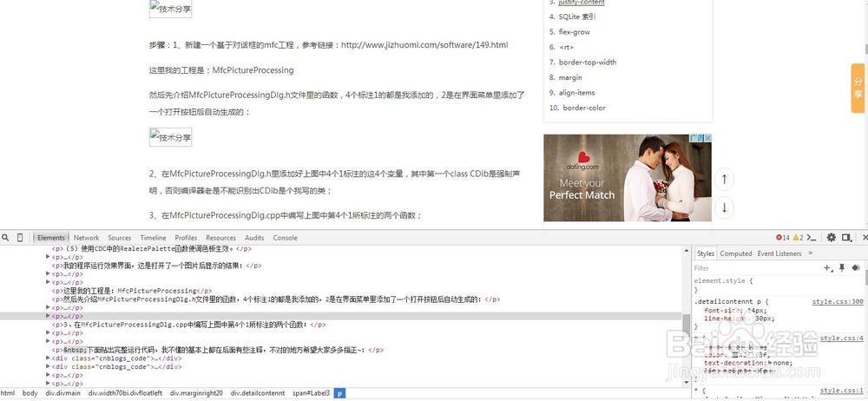Screen dimensions: 868x401
Task: Click the body breadcrumb
Action: coord(30,392)
